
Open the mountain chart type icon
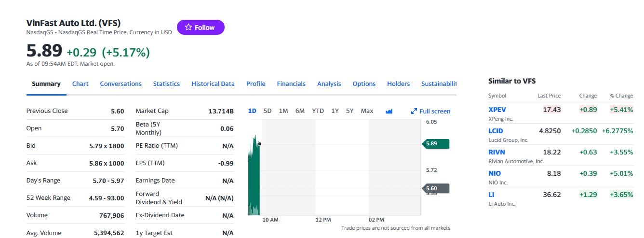click(389, 111)
